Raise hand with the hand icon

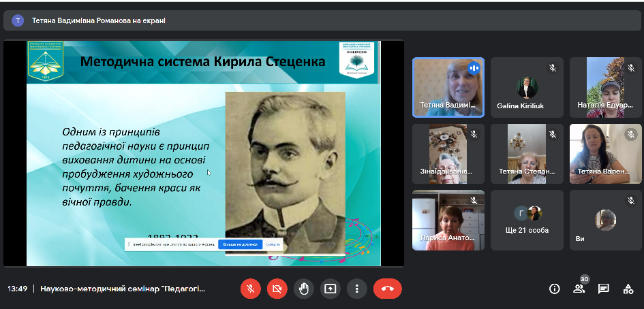click(303, 289)
